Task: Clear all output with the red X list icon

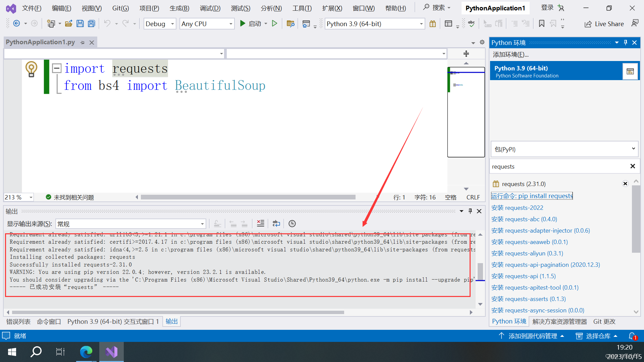Action: click(x=261, y=223)
